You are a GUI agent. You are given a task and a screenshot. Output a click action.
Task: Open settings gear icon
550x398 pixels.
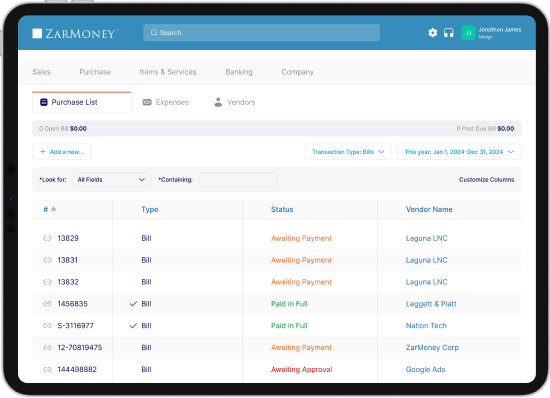[433, 33]
